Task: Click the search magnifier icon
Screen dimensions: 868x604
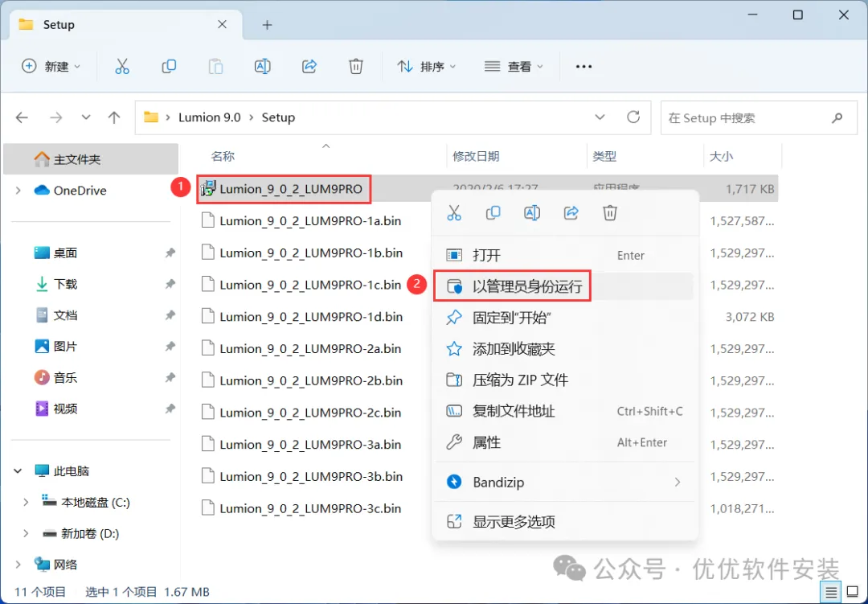Action: tap(837, 117)
